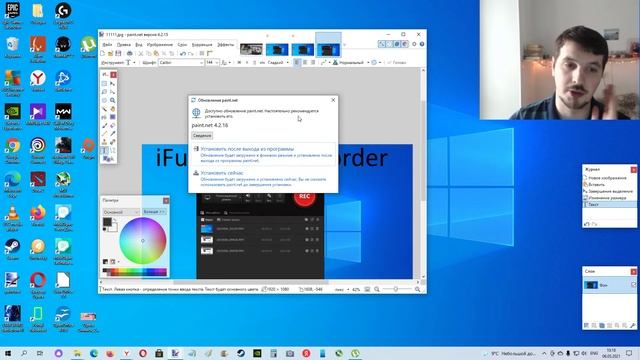Select the Color Picker eyedropper tool
Screen dimensions: 640x360
tap(113, 133)
